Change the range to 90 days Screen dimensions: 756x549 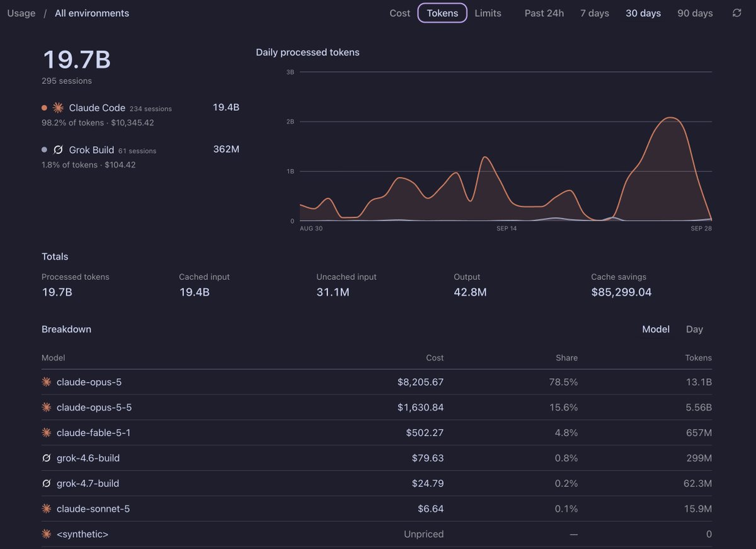(x=695, y=13)
